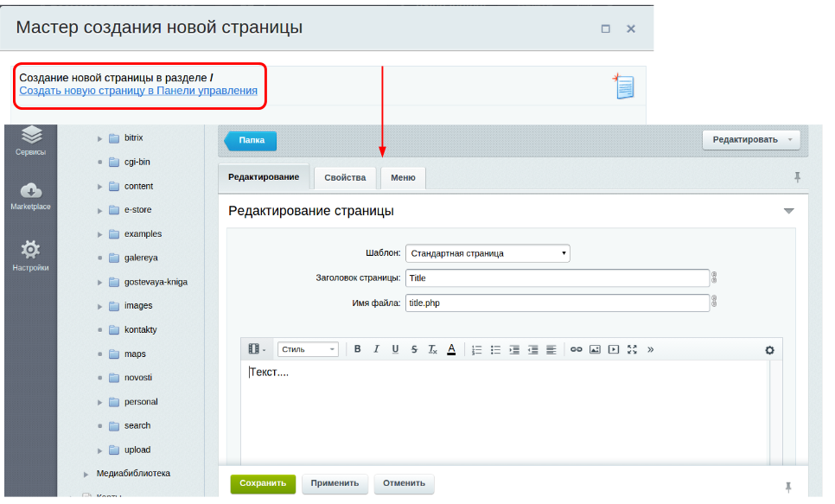Insert a hyperlink with the link icon
Screen dimensions: 835x504
click(x=576, y=349)
